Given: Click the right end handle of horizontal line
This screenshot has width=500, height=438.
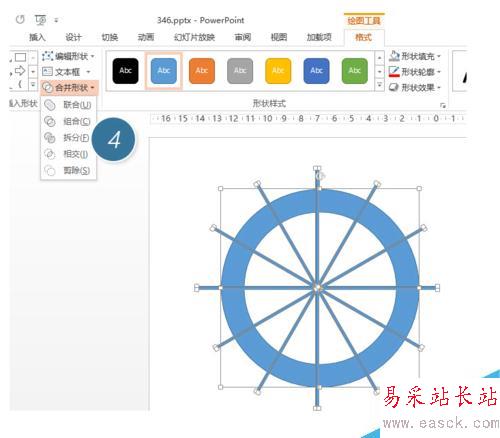Looking at the screenshot, I should [x=437, y=288].
